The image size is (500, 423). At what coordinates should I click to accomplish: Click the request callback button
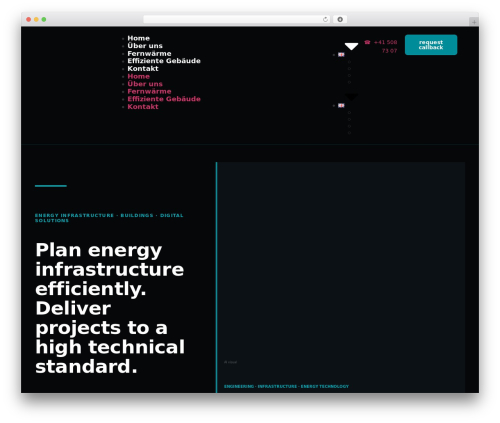(431, 45)
